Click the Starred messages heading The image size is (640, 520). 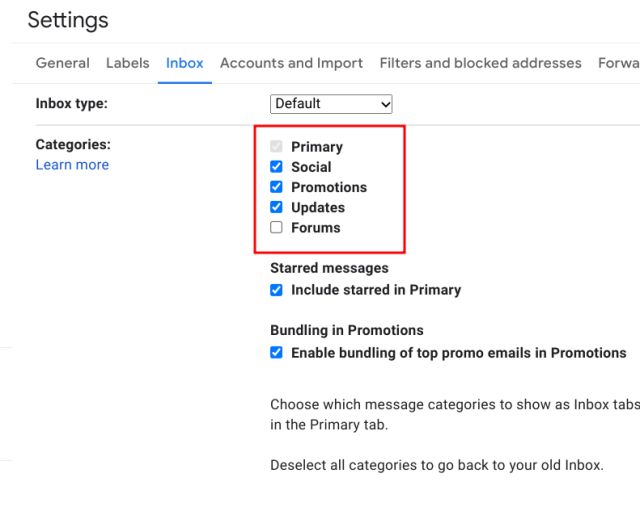tap(329, 268)
